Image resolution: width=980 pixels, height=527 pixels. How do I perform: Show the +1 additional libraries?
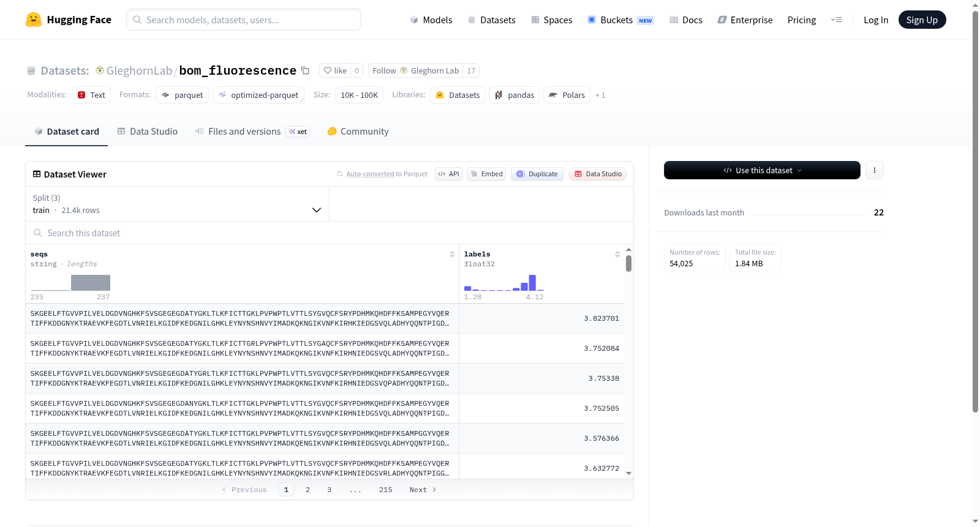click(600, 95)
